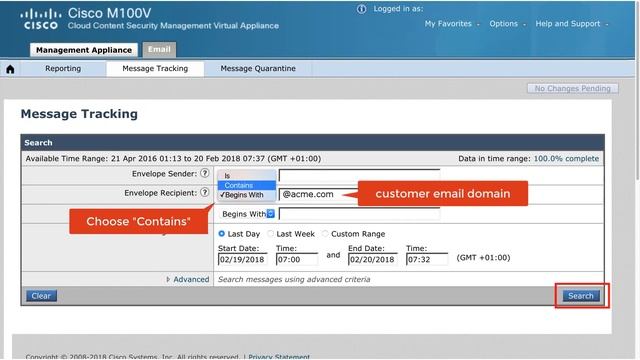Viewport: 640px width, 360px height.
Task: Click the start Time field 07:00
Action: [x=297, y=260]
